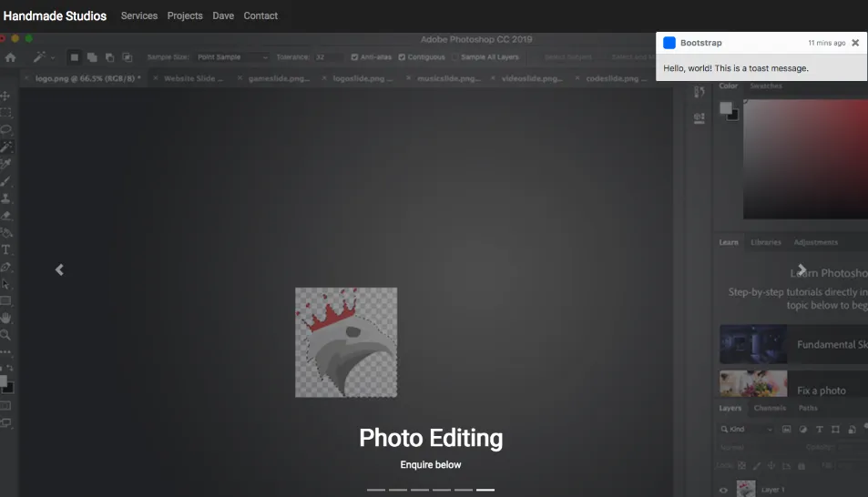Select the Brush tool
The width and height of the screenshot is (868, 497).
pos(5,181)
